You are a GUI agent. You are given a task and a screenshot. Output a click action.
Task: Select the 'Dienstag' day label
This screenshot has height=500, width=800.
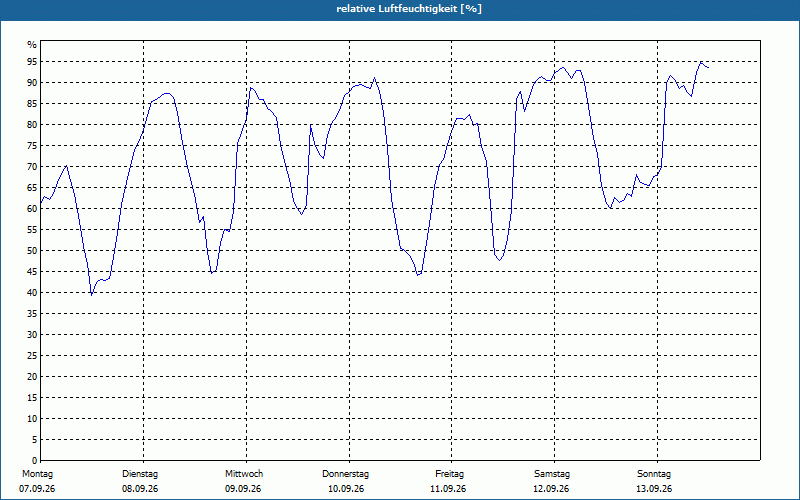tap(140, 474)
